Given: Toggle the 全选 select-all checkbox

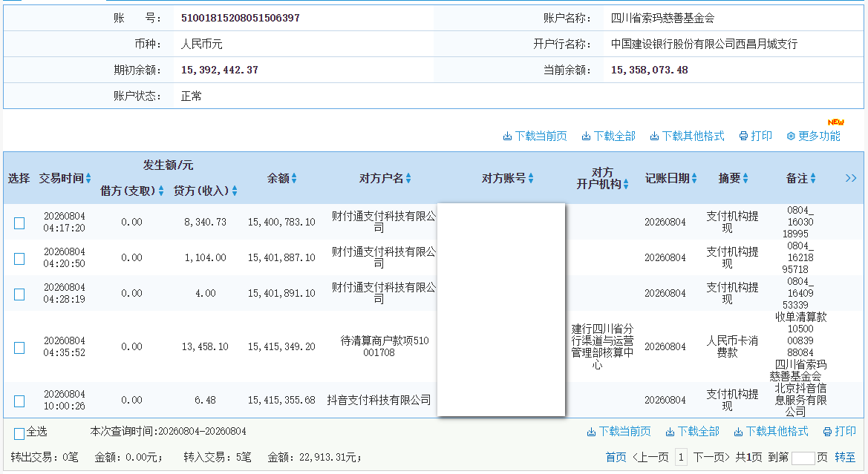Looking at the screenshot, I should tap(19, 433).
